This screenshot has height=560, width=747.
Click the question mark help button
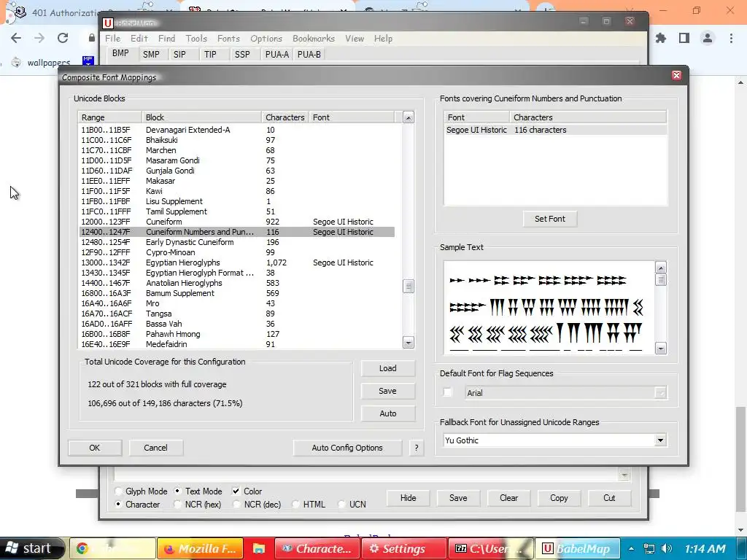click(x=417, y=448)
